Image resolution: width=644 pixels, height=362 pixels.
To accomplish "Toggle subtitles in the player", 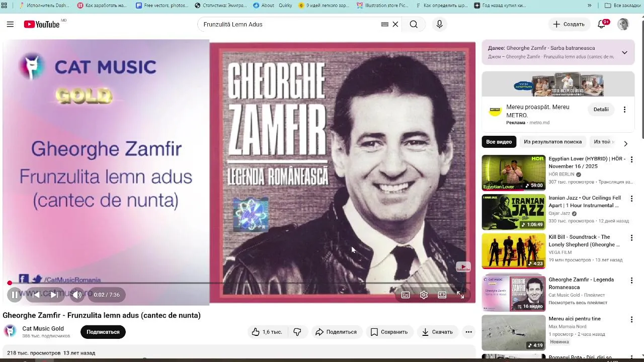I will point(406,295).
